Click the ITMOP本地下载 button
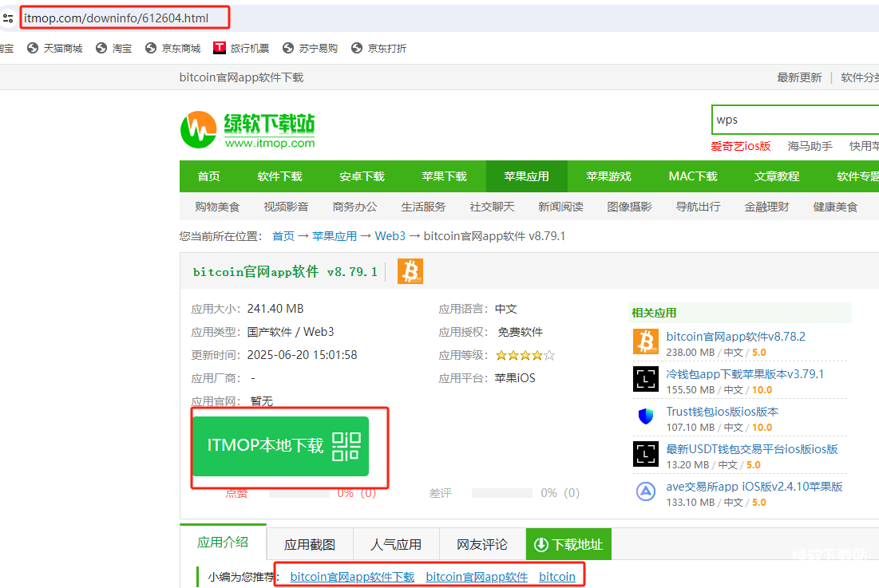The height and width of the screenshot is (588, 879). click(280, 446)
